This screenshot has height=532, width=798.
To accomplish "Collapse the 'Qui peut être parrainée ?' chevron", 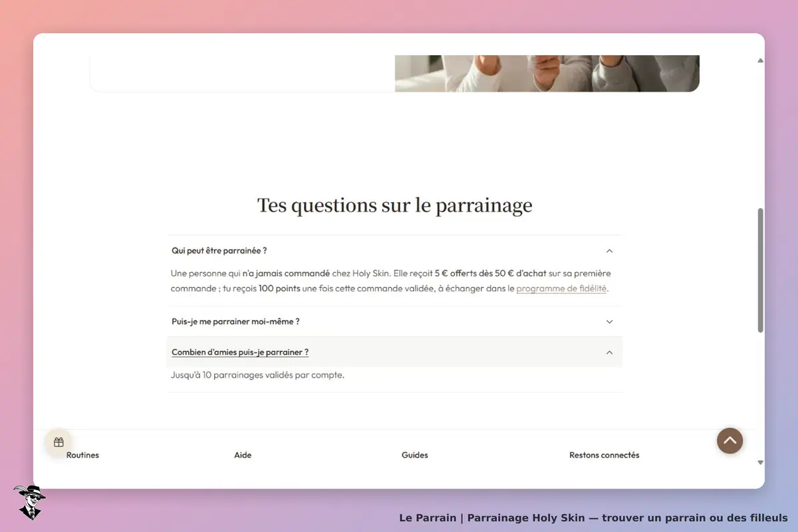I will (x=609, y=251).
